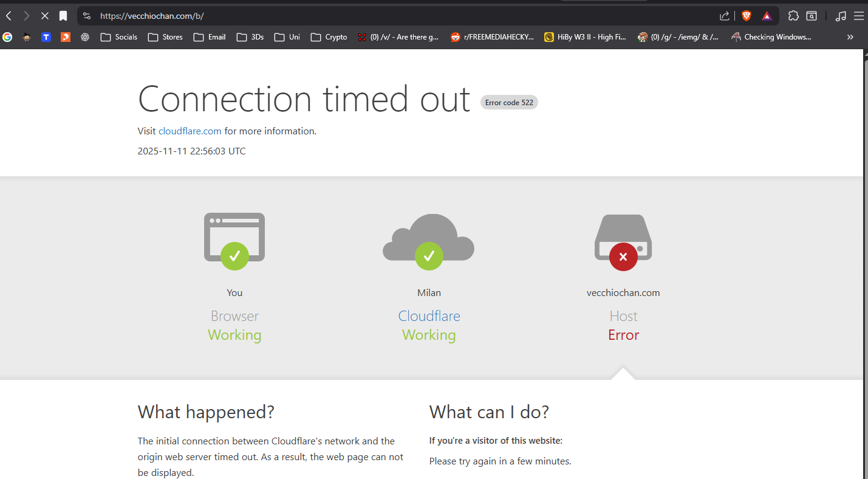This screenshot has height=479, width=868.
Task: Open the Brave hamburger main menu
Action: [x=858, y=16]
